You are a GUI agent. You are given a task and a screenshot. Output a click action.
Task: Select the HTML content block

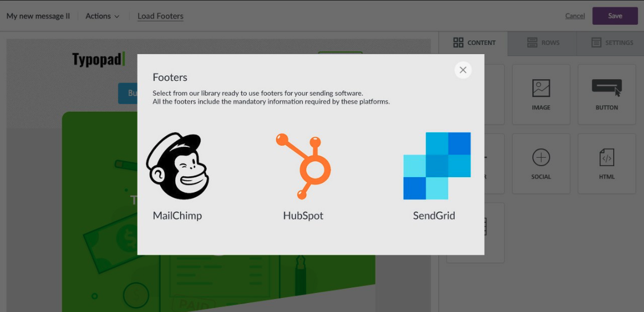pos(606,158)
